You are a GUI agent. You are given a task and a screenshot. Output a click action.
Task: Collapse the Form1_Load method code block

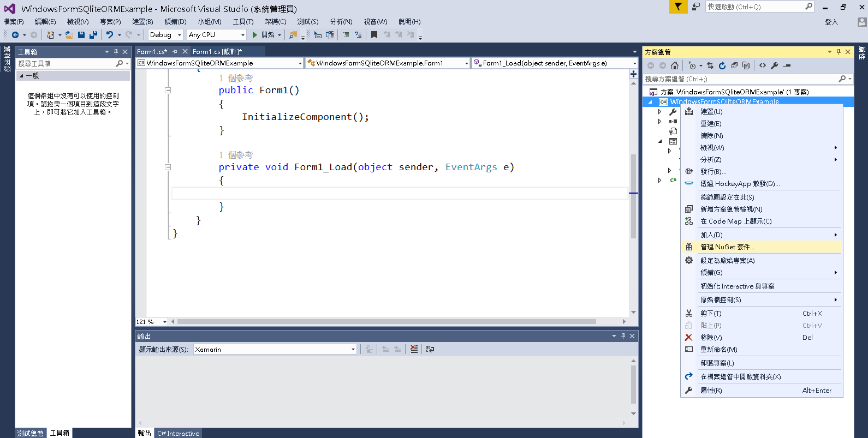[168, 167]
